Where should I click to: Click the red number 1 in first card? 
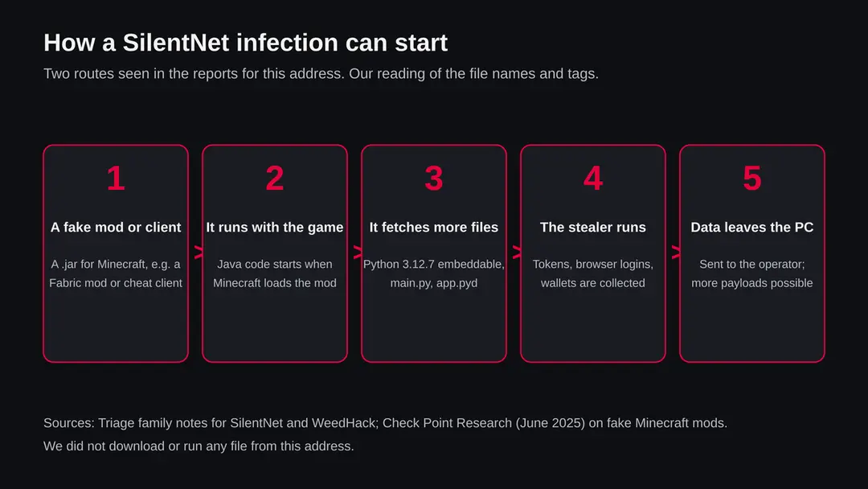coord(116,179)
